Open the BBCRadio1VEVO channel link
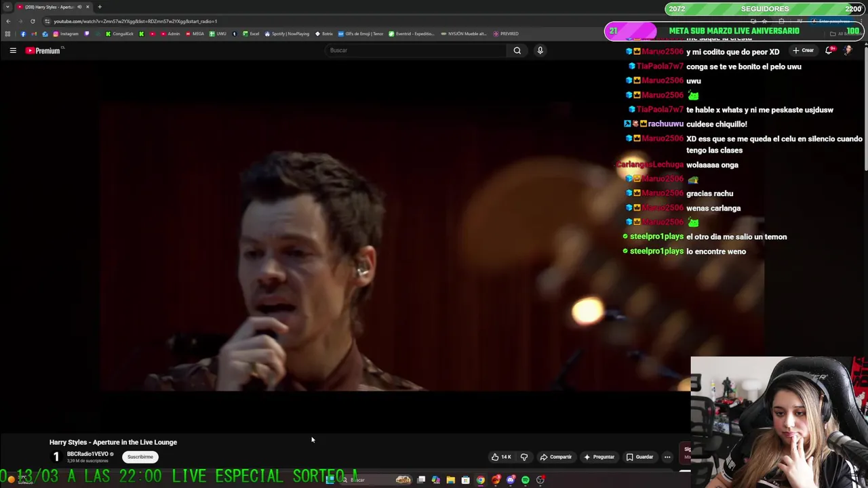 click(87, 454)
